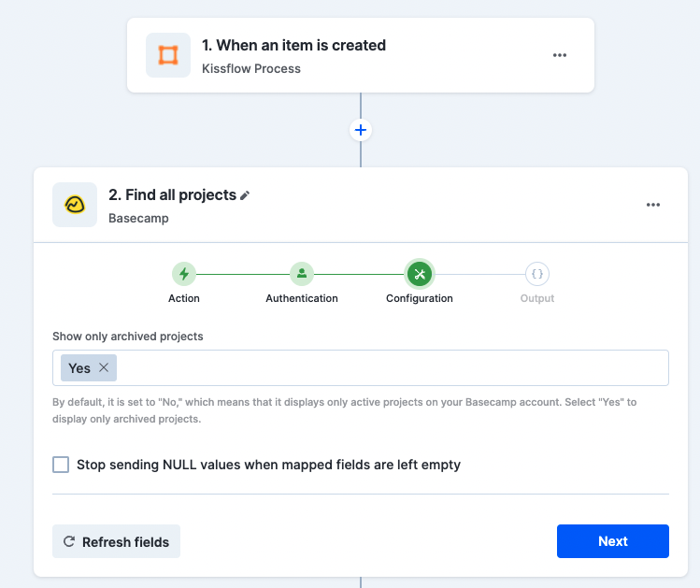Click the Configuration tools step icon
Screen dimensions: 700x588
(x=420, y=274)
